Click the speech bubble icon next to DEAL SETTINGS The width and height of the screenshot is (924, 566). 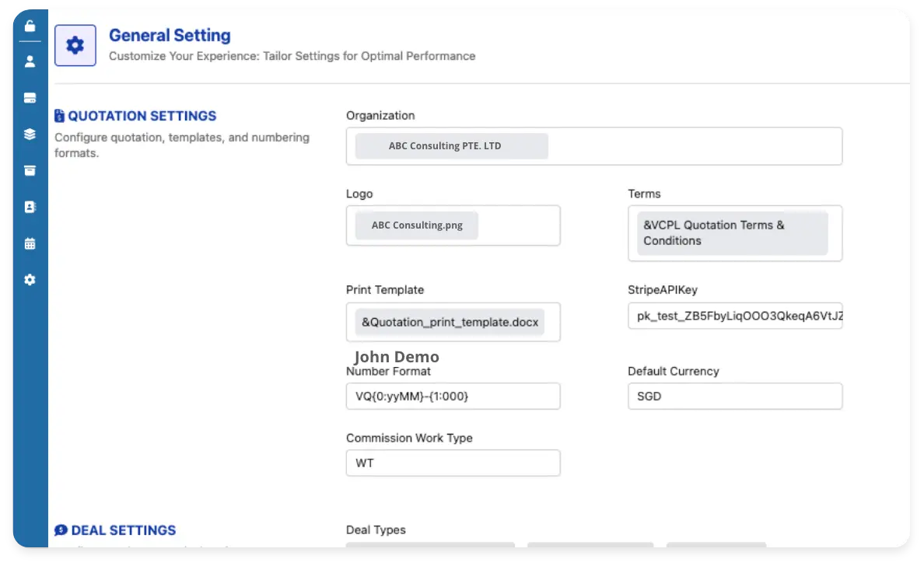61,530
